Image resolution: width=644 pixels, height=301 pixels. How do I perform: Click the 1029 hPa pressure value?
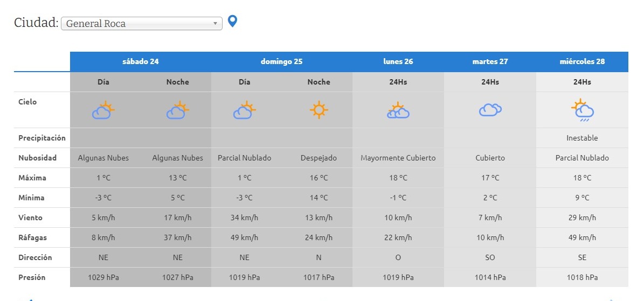[103, 277]
